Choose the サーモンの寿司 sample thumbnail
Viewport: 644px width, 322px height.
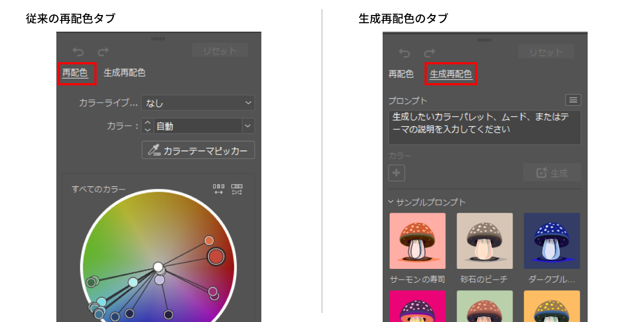tap(418, 241)
